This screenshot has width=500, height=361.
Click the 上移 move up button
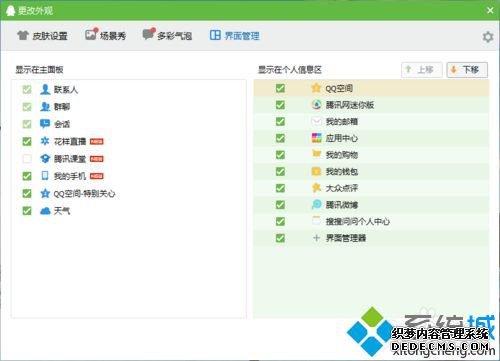(x=422, y=70)
